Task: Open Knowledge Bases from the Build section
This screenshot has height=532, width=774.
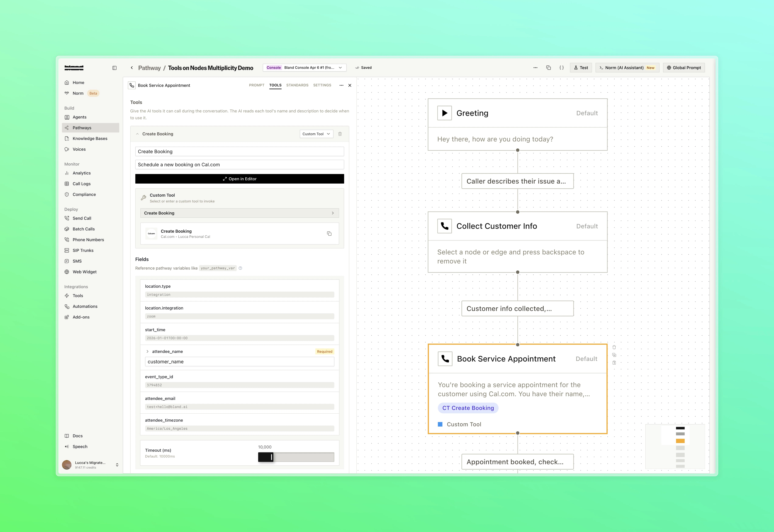Action: pos(90,138)
